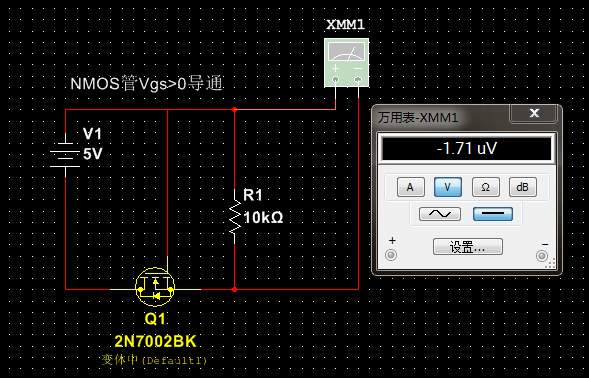589x378 pixels.
Task: Select the R1 resistor symbol
Action: (x=235, y=217)
